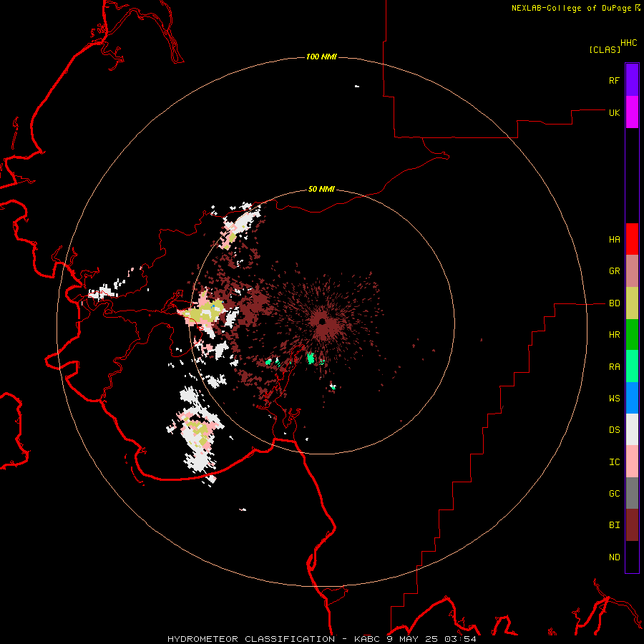This screenshot has width=644, height=644.
Task: Click the HR legend label
Action: tap(614, 335)
